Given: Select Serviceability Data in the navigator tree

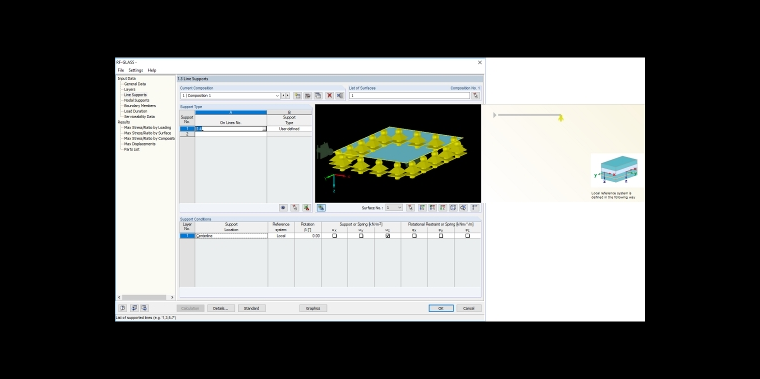Looking at the screenshot, I should [x=139, y=117].
